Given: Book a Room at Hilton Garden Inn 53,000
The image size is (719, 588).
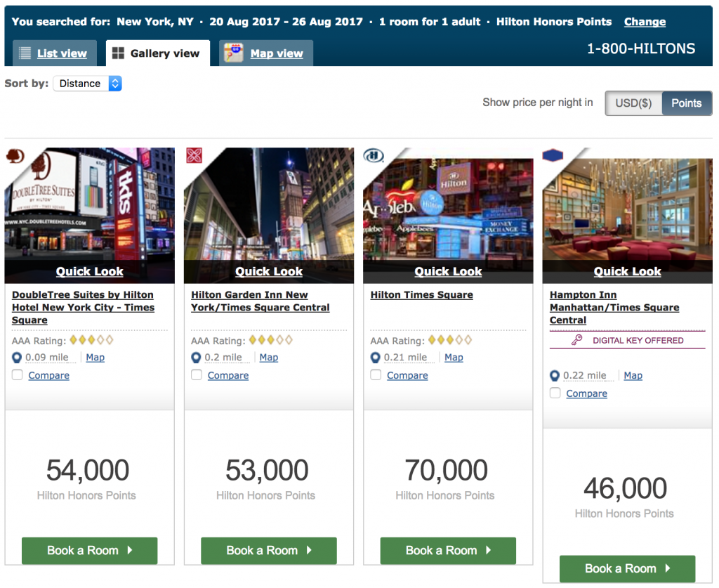Looking at the screenshot, I should click(x=269, y=550).
